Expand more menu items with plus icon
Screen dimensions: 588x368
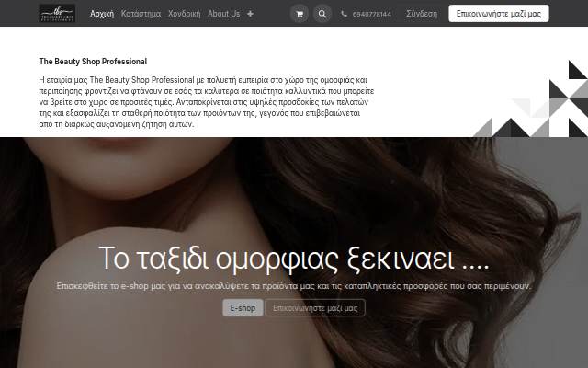tap(250, 14)
